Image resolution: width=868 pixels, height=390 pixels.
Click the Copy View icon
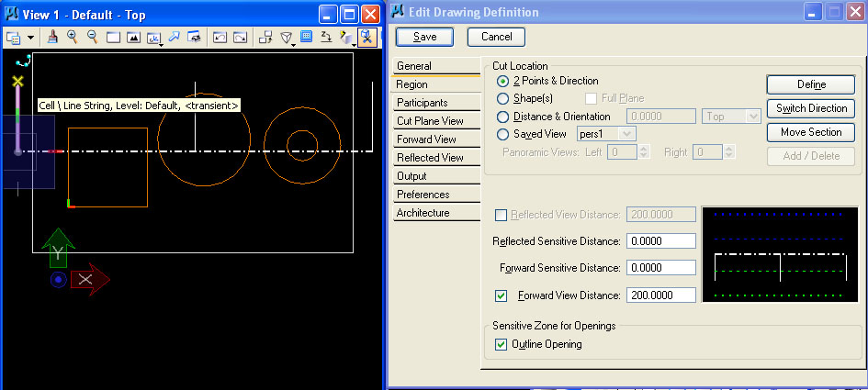click(266, 38)
